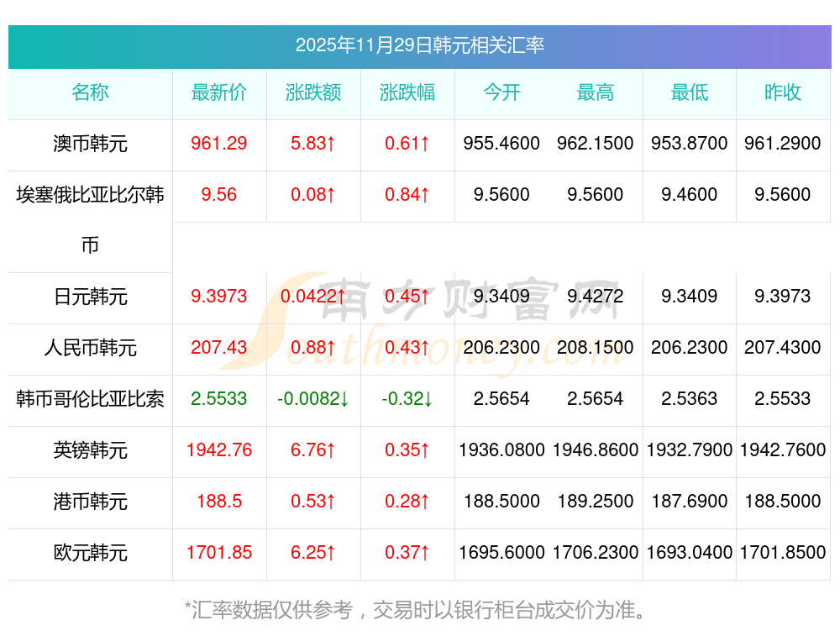Click the 港币韩元 row name

click(x=90, y=502)
